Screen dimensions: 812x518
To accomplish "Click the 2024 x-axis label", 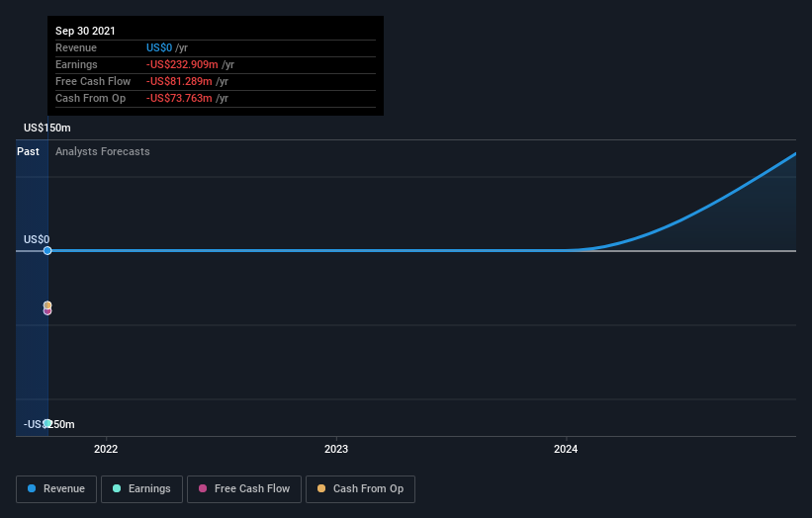I will (566, 449).
